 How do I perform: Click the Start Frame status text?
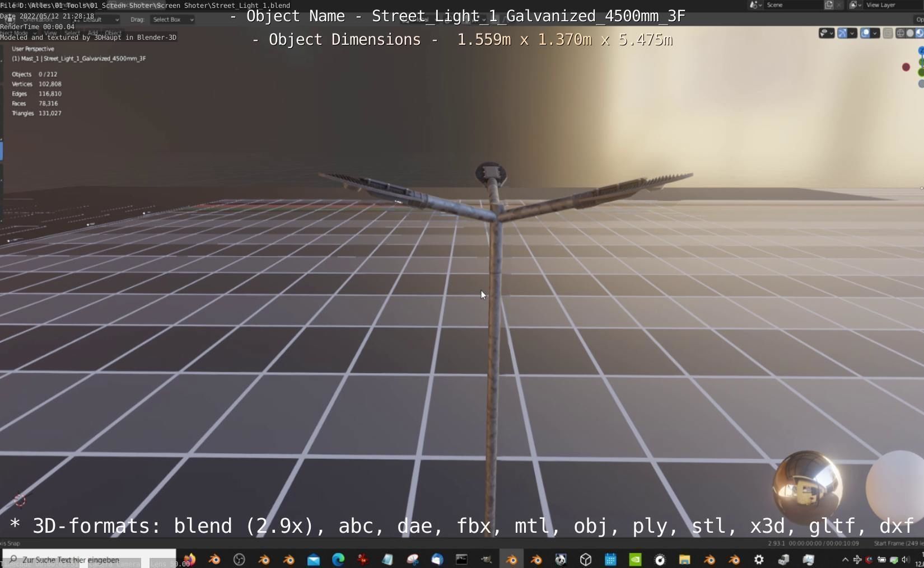pos(898,543)
